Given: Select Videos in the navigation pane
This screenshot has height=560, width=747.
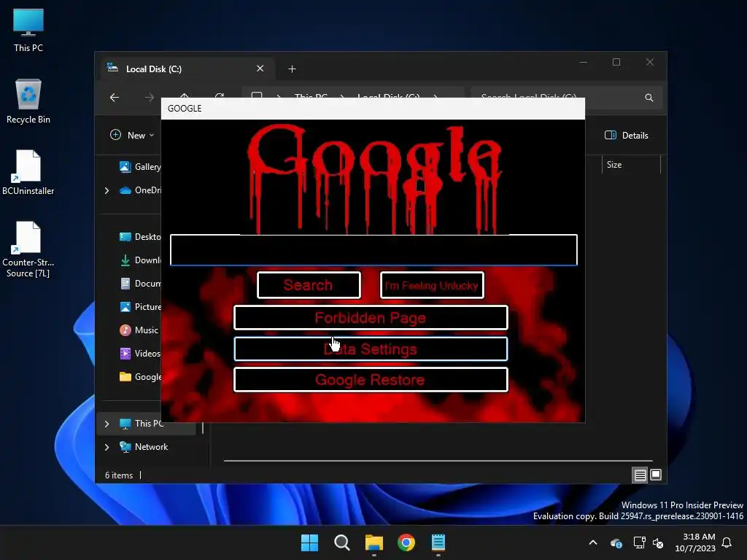Looking at the screenshot, I should 139,354.
